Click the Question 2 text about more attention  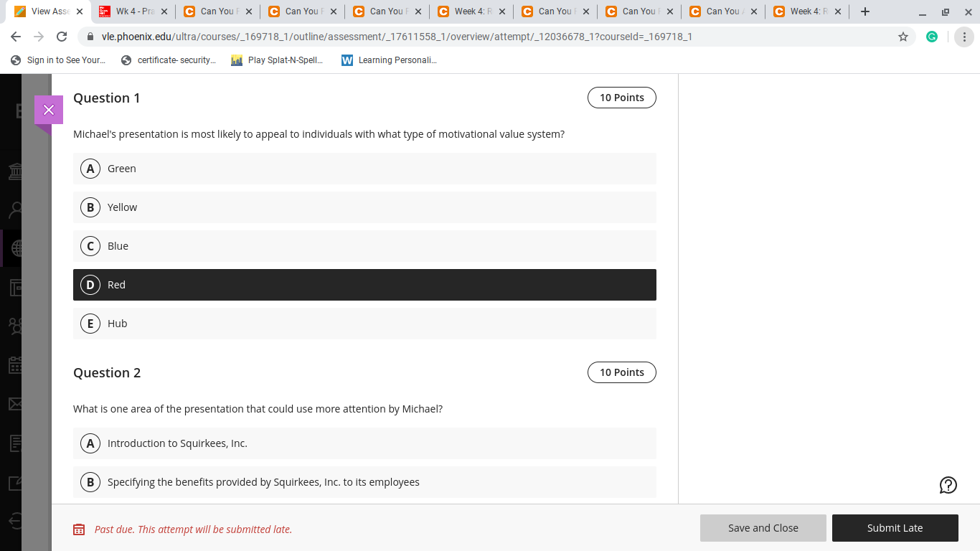(x=258, y=409)
